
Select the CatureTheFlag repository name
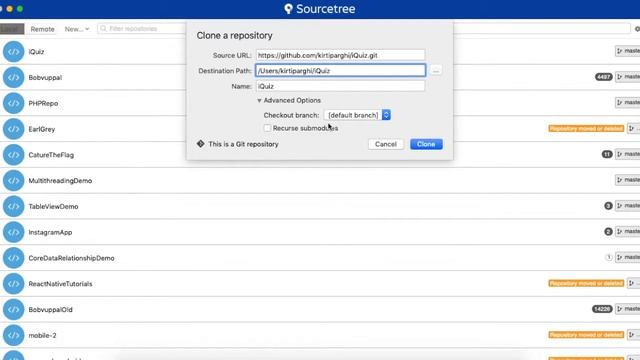click(x=51, y=155)
